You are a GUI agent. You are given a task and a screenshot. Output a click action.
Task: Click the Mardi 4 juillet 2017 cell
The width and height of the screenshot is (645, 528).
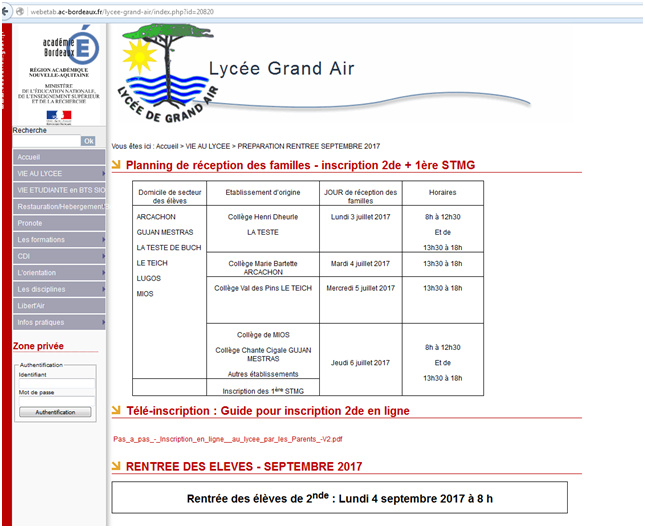pos(360,264)
